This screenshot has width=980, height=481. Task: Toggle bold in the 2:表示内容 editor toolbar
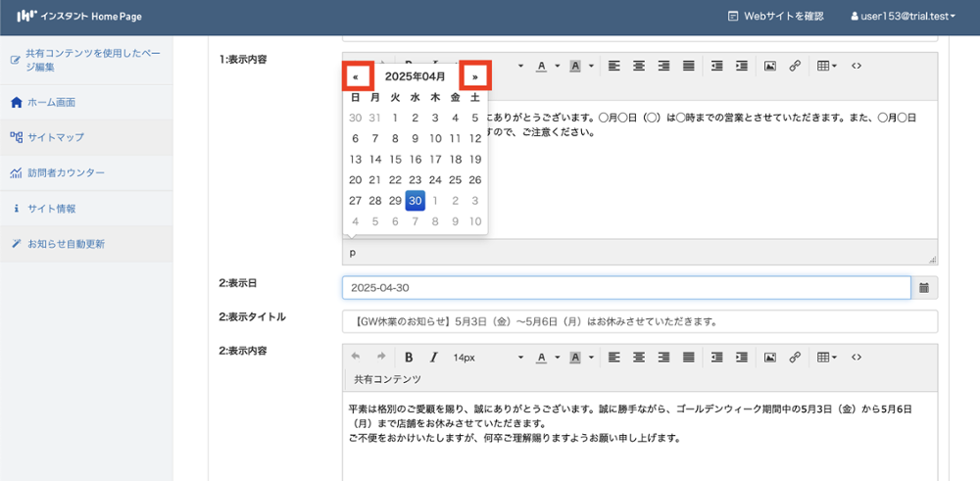409,358
